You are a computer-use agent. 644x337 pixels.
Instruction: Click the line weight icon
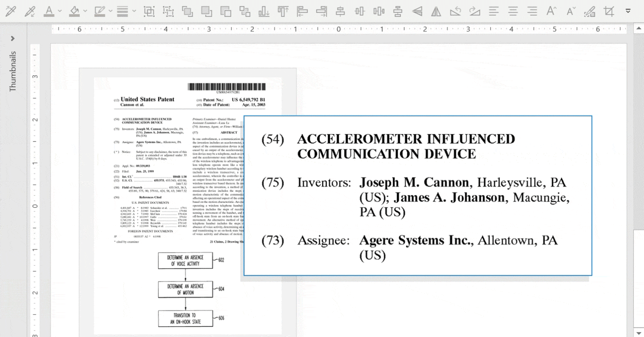pos(123,11)
